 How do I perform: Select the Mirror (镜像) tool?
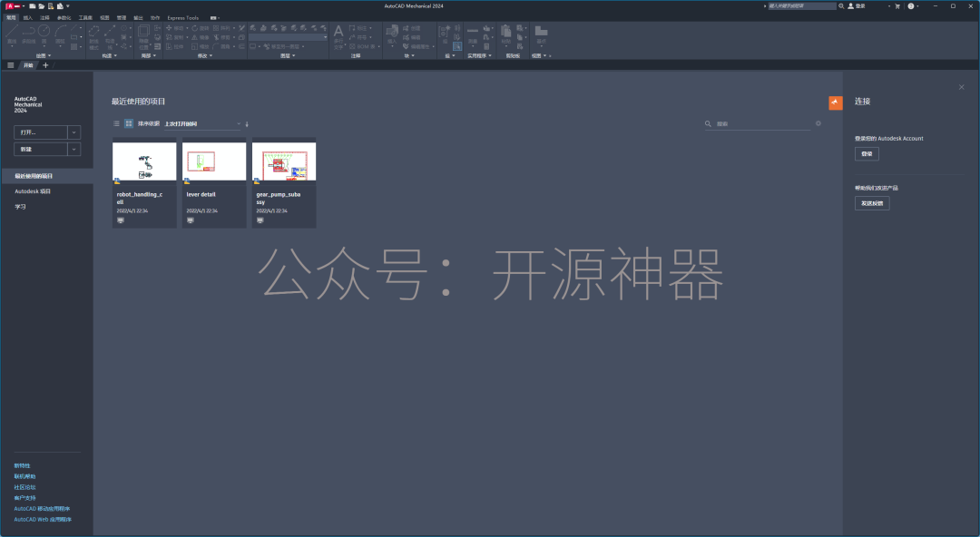(x=199, y=37)
